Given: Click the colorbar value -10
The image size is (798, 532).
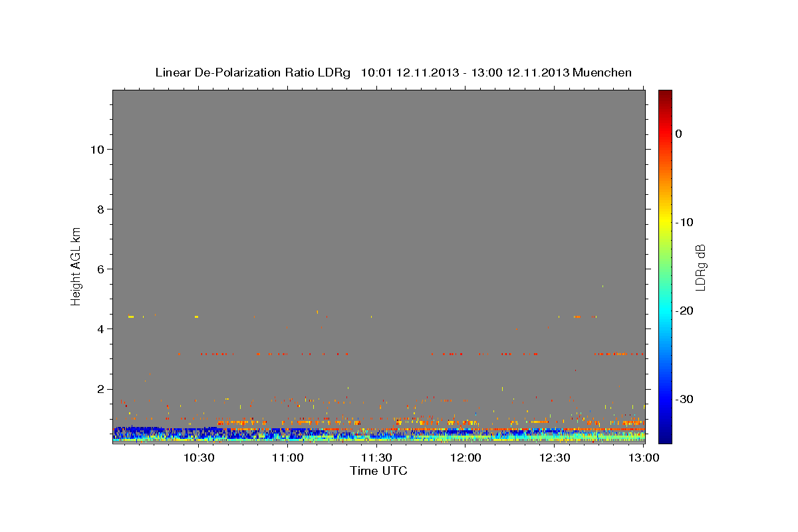Looking at the screenshot, I should tap(684, 222).
